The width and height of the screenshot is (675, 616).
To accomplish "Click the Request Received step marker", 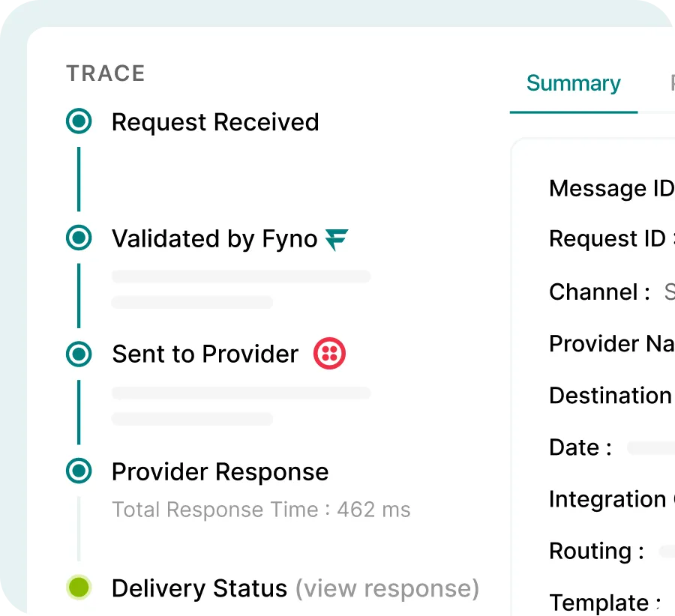I will click(x=79, y=121).
